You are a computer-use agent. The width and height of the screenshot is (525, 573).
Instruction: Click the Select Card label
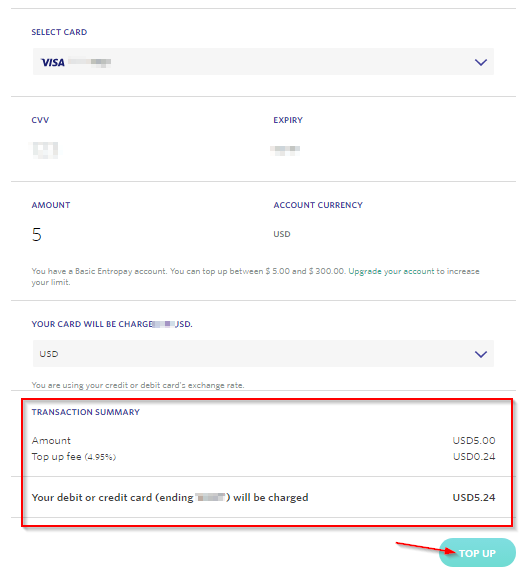pyautogui.click(x=59, y=32)
